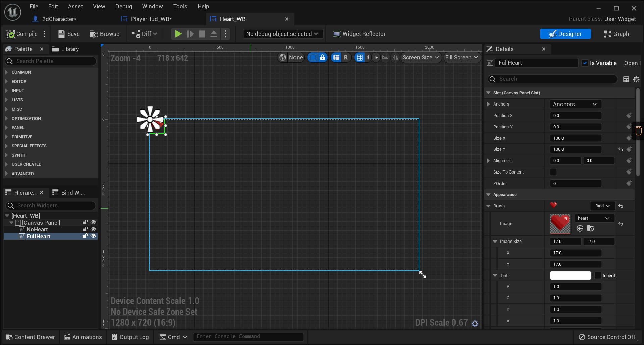Switch to Graph mode
644x345 pixels.
616,34
